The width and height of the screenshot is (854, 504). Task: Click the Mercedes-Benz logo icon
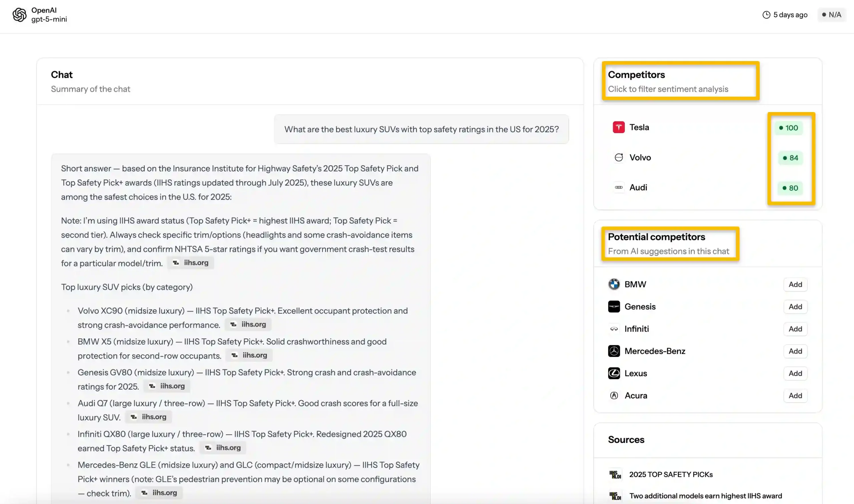pos(613,351)
